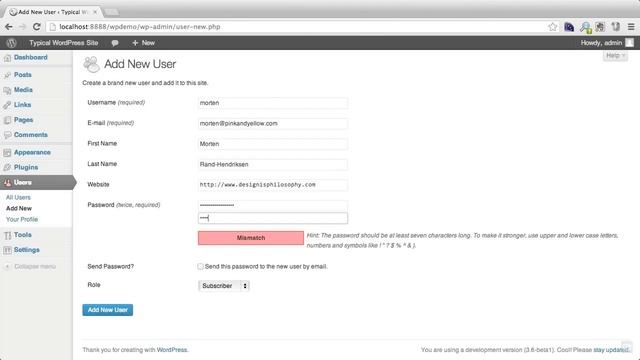Click the Dashboard home icon
640x360 pixels.
(7, 58)
